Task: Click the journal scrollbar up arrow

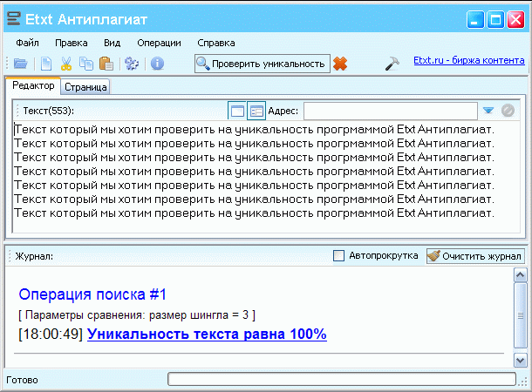Action: pos(520,274)
